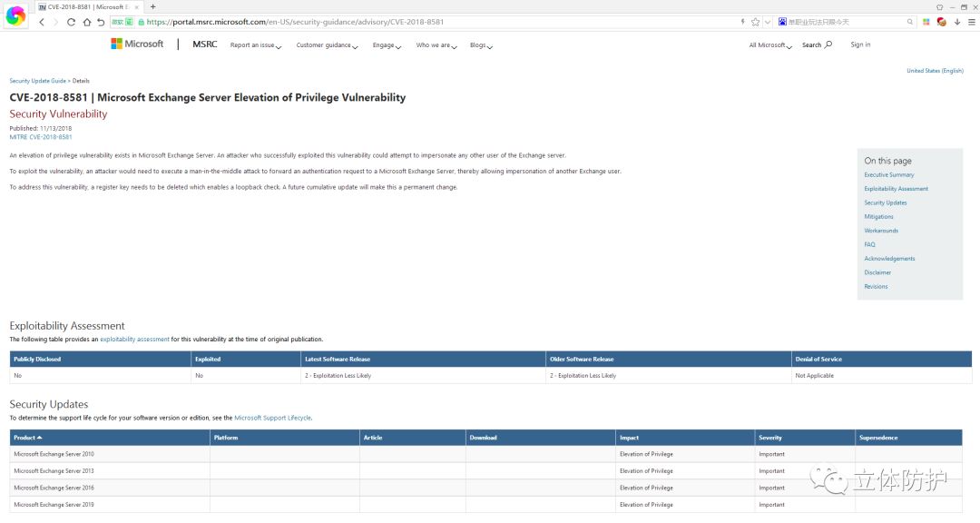Click the browser forward arrow
The image size is (980, 523).
(55, 22)
